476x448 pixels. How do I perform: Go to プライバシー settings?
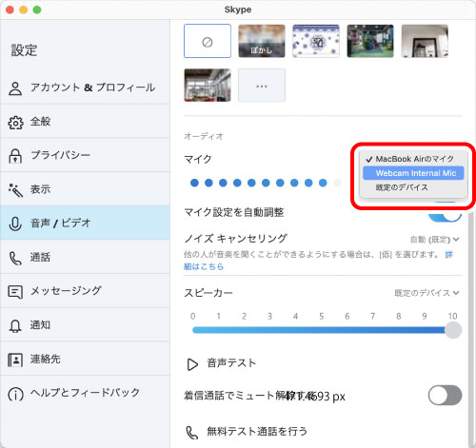pos(85,155)
